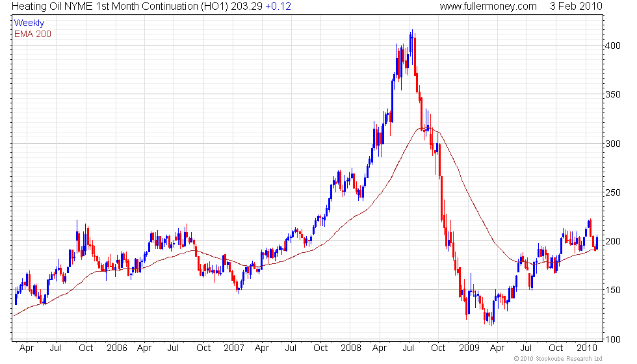Click the '© 2010 Stockcube Research Ltd' copyright text

[558, 359]
